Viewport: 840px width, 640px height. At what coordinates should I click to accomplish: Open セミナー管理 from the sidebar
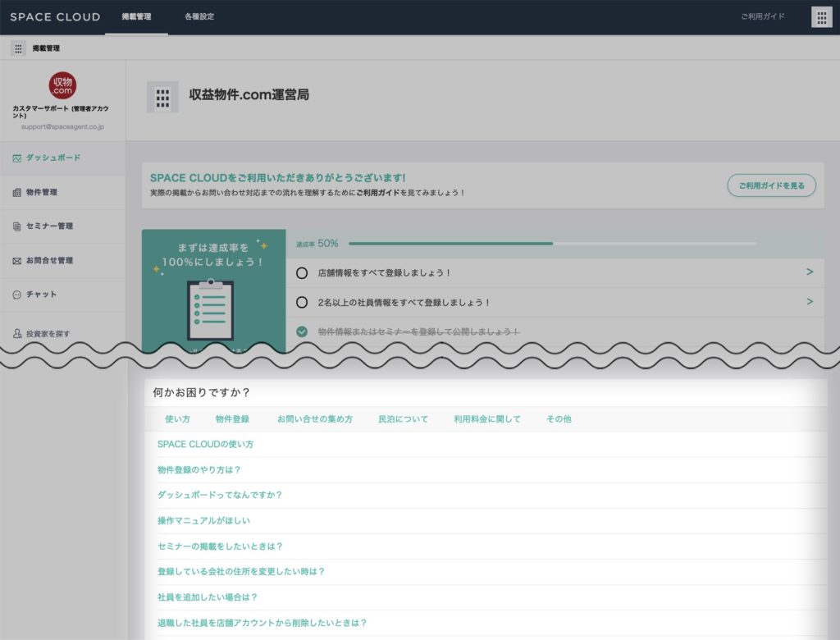click(62, 226)
